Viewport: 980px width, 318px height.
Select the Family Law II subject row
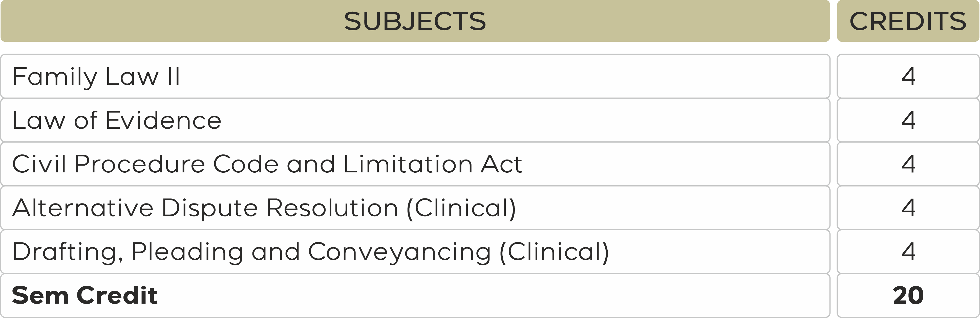tap(96, 76)
